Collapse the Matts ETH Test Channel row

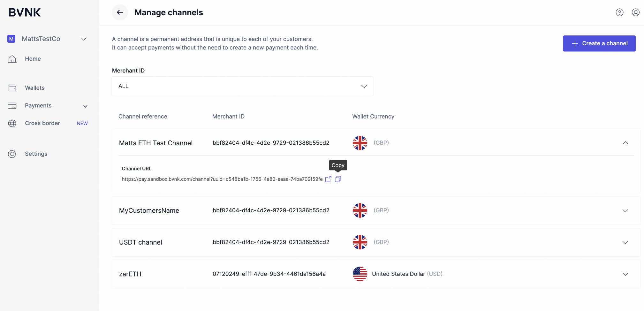[x=625, y=143]
